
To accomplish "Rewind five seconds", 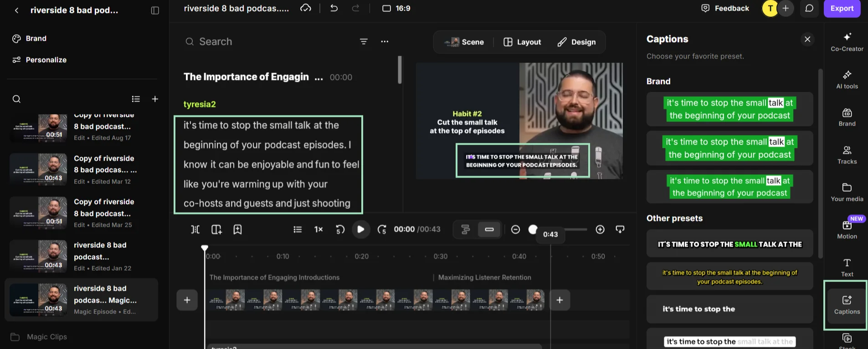I will 340,229.
